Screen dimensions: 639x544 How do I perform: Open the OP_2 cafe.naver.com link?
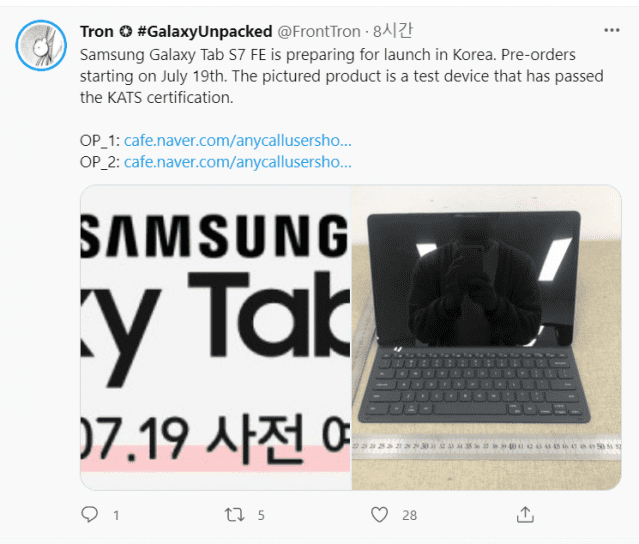tap(238, 162)
